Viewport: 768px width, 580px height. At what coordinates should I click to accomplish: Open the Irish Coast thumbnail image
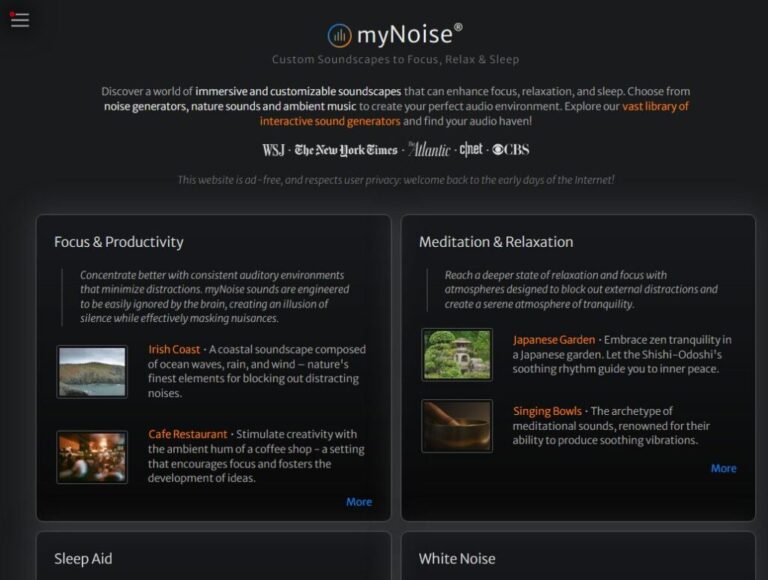click(92, 372)
